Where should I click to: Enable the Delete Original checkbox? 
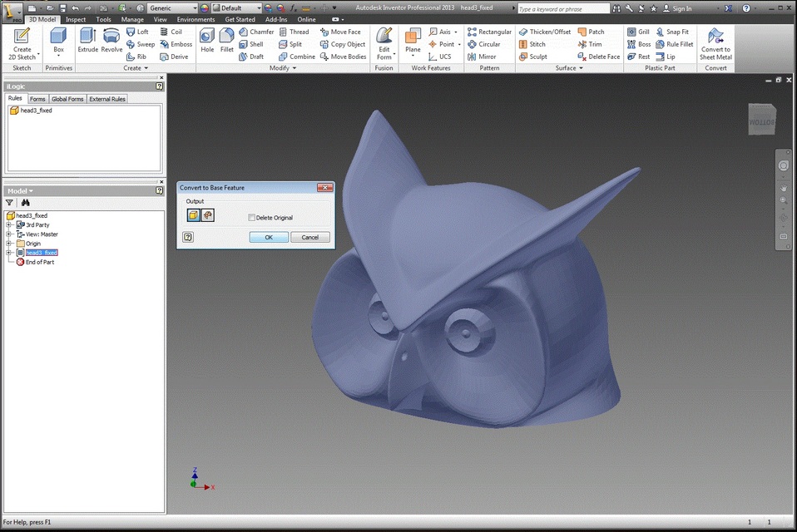pyautogui.click(x=252, y=217)
